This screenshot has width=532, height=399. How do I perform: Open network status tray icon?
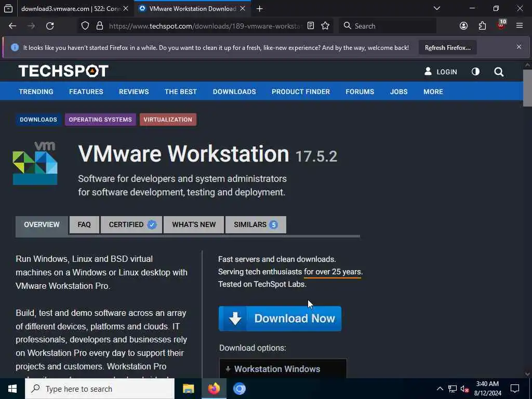pyautogui.click(x=453, y=389)
